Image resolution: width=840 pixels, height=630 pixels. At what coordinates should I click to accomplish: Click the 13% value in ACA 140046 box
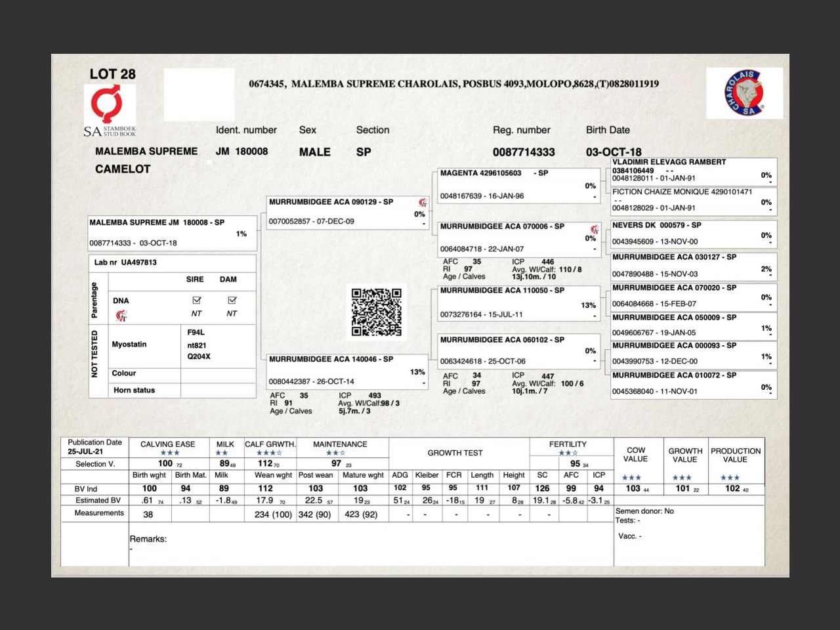(417, 372)
